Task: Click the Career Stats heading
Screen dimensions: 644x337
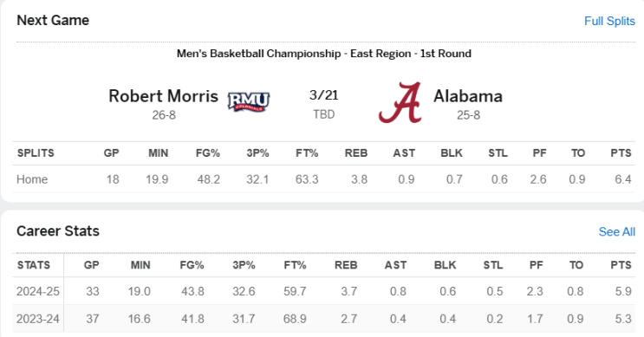Action: click(x=58, y=231)
